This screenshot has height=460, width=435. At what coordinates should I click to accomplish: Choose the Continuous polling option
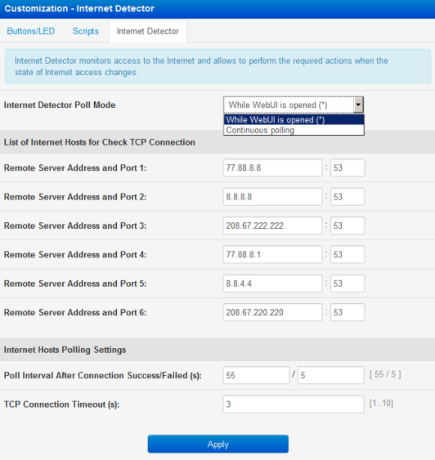click(x=294, y=130)
